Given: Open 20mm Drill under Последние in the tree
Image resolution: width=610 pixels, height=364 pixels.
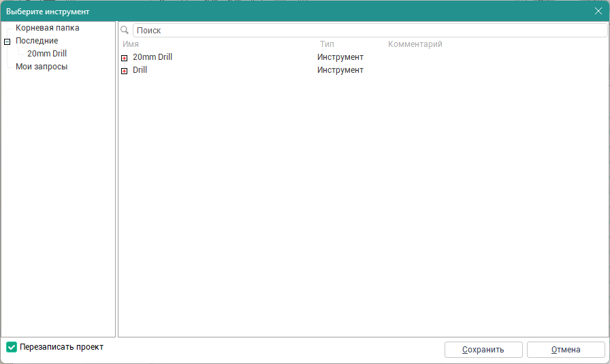Looking at the screenshot, I should point(47,54).
